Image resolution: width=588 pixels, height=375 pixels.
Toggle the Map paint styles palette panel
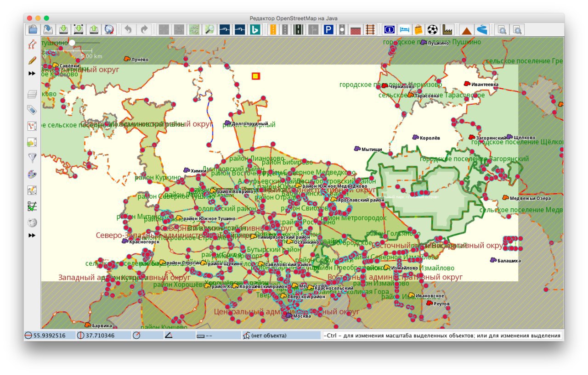pyautogui.click(x=32, y=174)
